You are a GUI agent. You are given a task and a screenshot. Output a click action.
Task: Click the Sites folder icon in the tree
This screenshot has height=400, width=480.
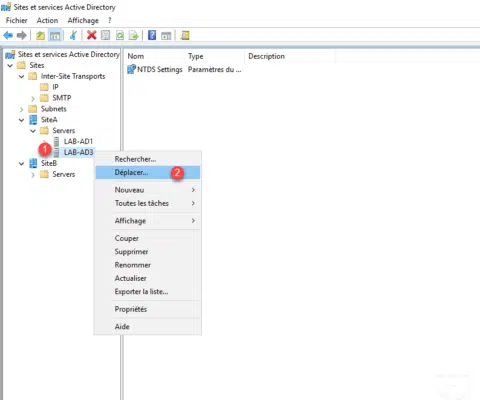pos(21,65)
